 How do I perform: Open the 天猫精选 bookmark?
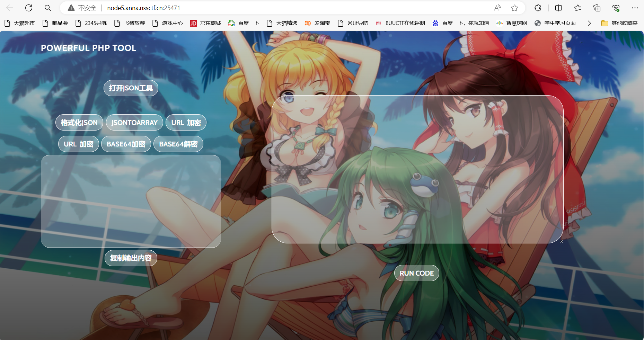pos(282,23)
